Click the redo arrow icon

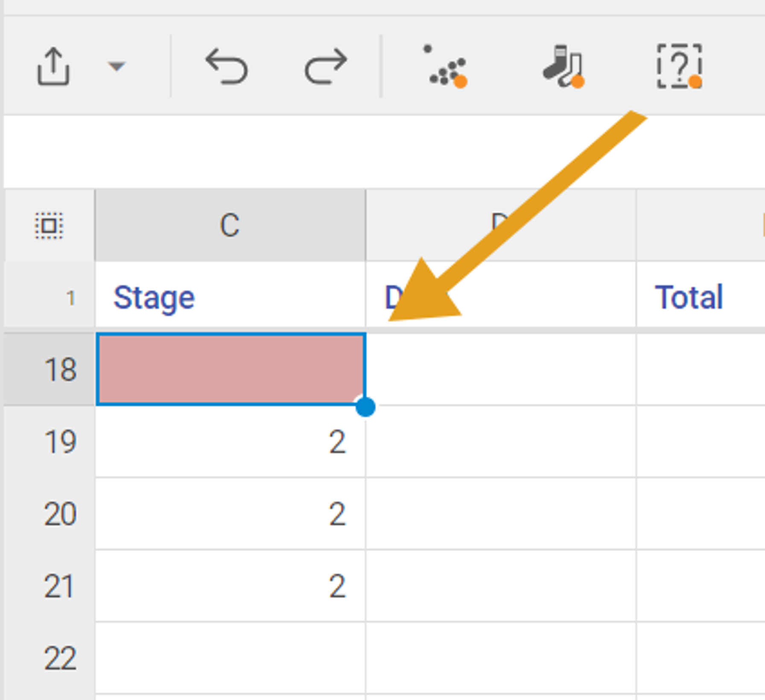(x=326, y=66)
